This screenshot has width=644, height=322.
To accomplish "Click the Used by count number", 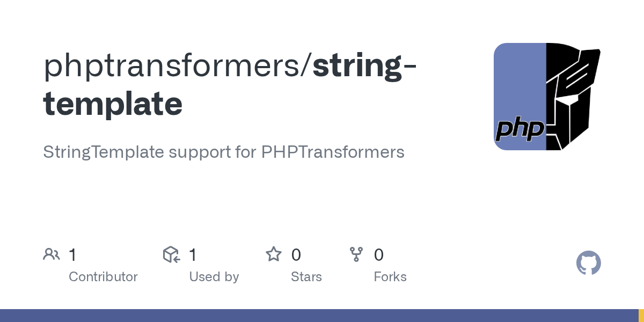I will point(193,255).
